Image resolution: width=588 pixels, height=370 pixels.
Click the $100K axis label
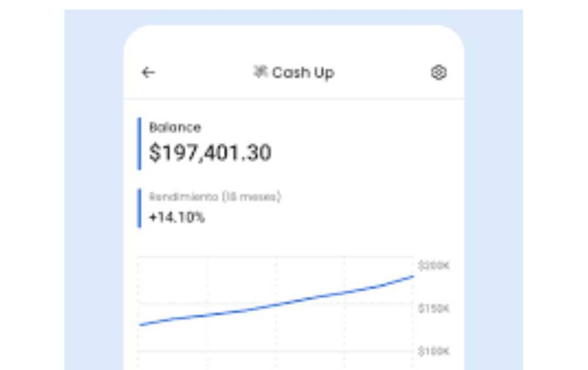[x=433, y=351]
